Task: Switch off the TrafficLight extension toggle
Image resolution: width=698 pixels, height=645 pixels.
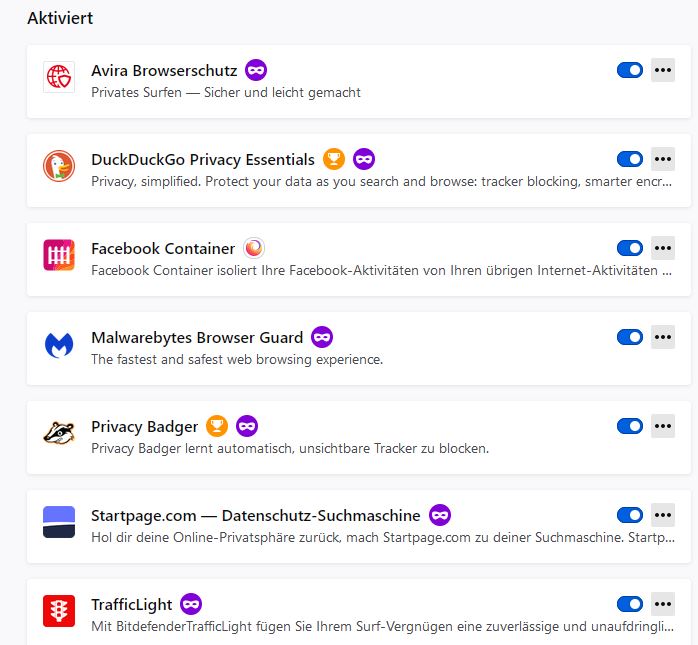Action: (x=630, y=604)
